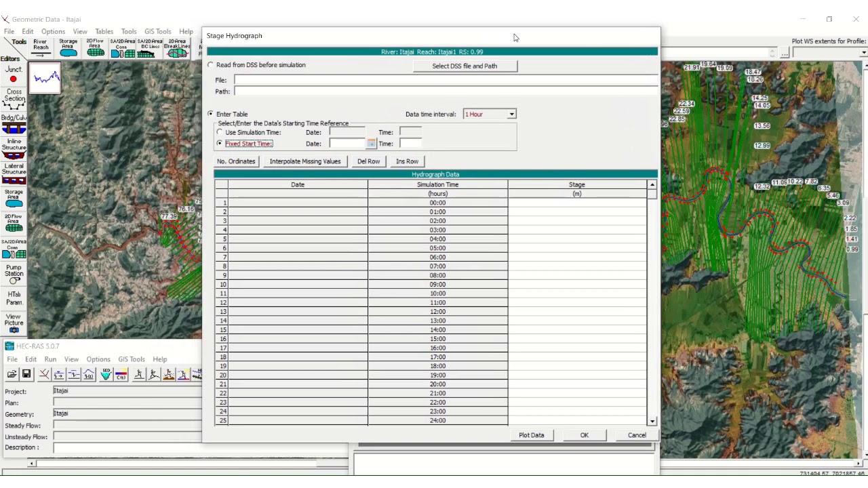The image size is (868, 488).
Task: Click the DSS Path input field
Action: [446, 91]
